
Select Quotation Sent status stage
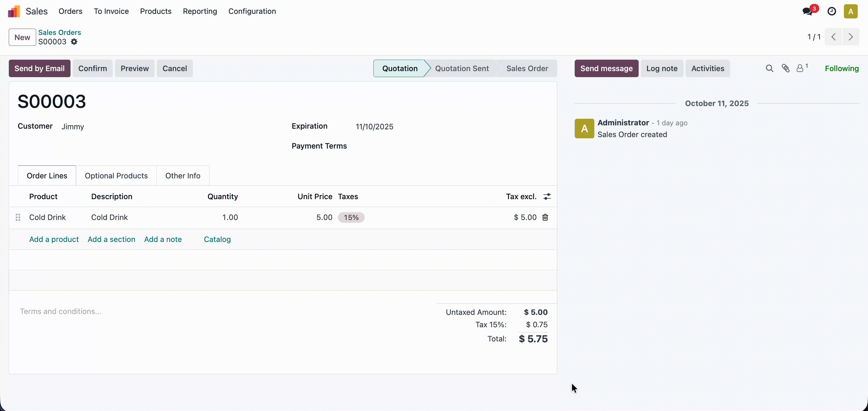(461, 68)
